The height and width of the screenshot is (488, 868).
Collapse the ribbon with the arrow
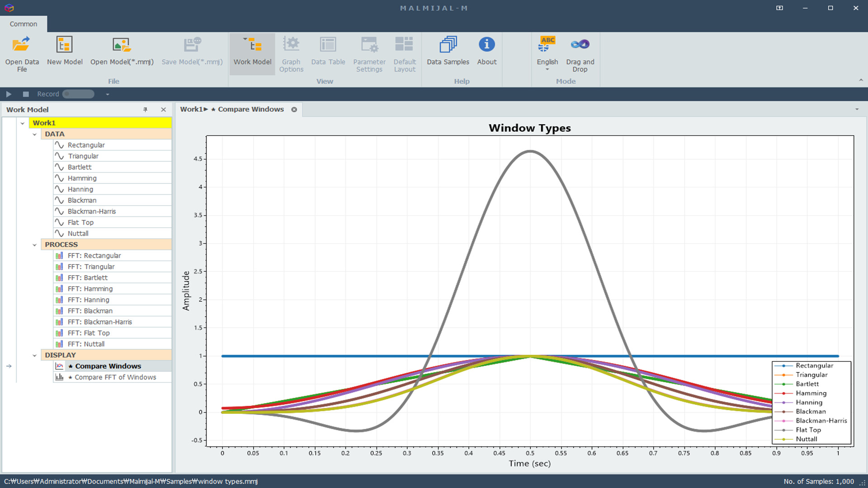coord(861,80)
